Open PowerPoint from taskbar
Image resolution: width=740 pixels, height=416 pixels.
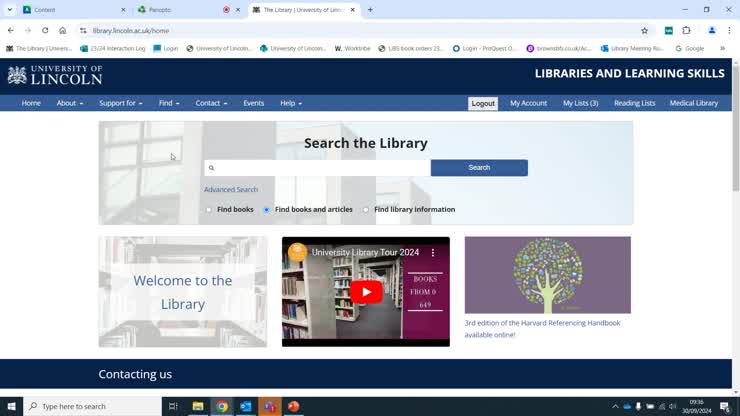click(x=294, y=406)
